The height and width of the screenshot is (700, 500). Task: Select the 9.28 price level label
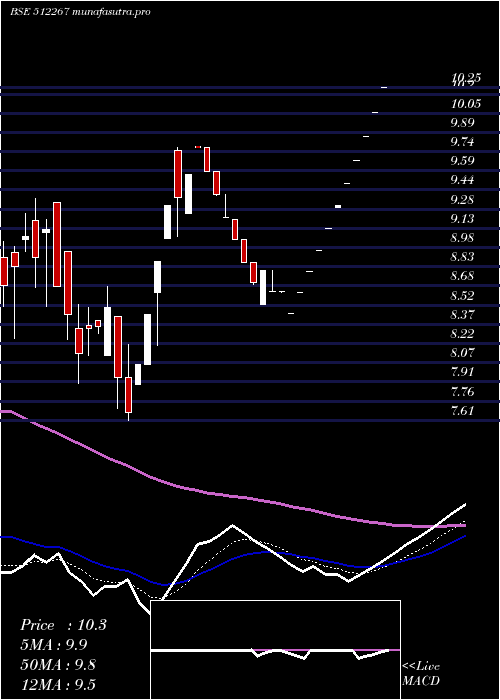[462, 200]
